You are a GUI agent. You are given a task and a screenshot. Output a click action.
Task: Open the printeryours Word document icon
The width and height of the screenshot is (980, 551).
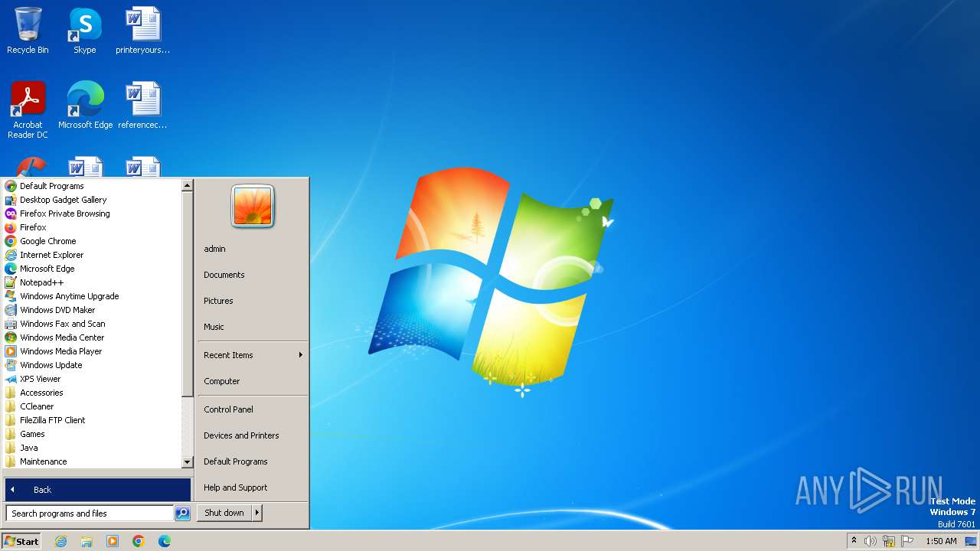(143, 31)
